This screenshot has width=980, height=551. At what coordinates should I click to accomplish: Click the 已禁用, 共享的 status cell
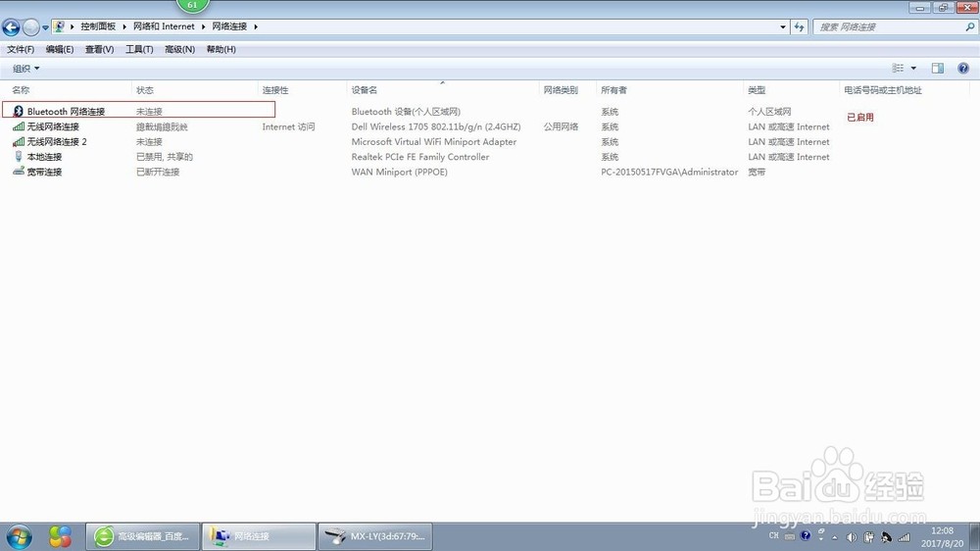[x=165, y=157]
